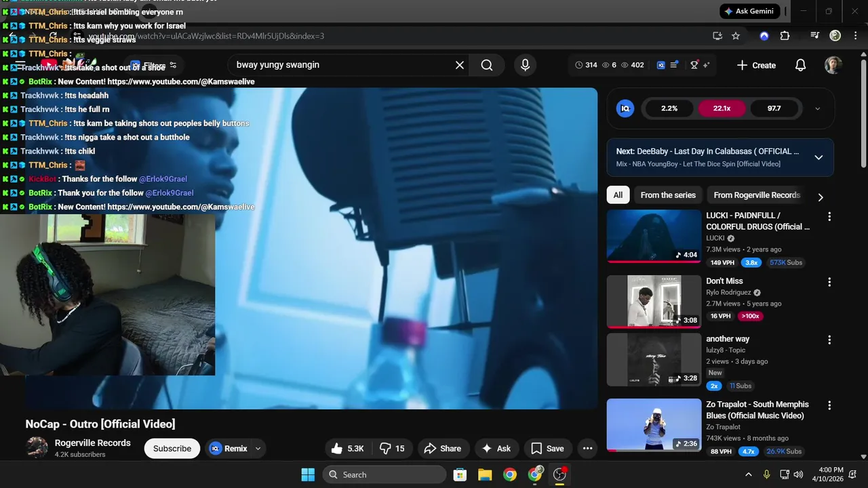Click the Create button
Viewport: 868px width, 488px height.
pyautogui.click(x=756, y=65)
